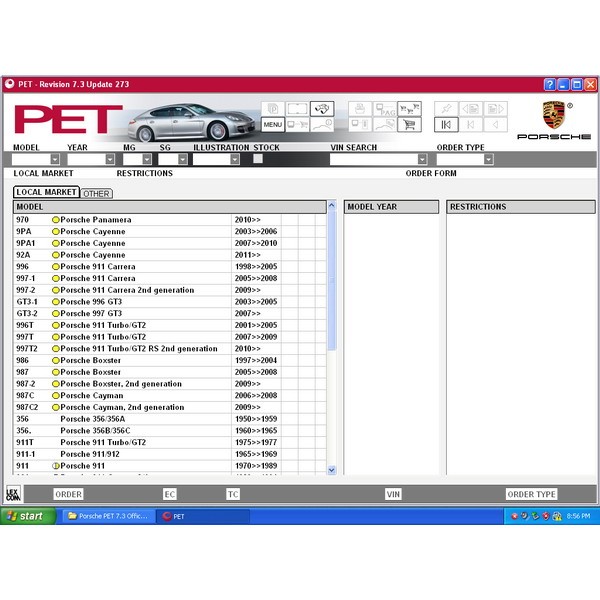Select row 'Porsche Cayman, 2nd generation'

click(170, 407)
